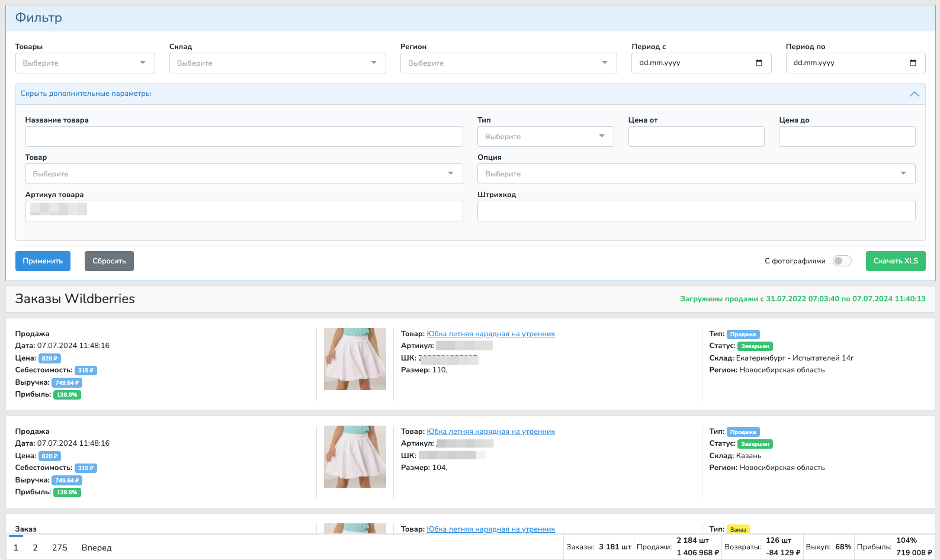The height and width of the screenshot is (560, 940).
Task: Click the first order's skirt thumbnail
Action: [355, 359]
